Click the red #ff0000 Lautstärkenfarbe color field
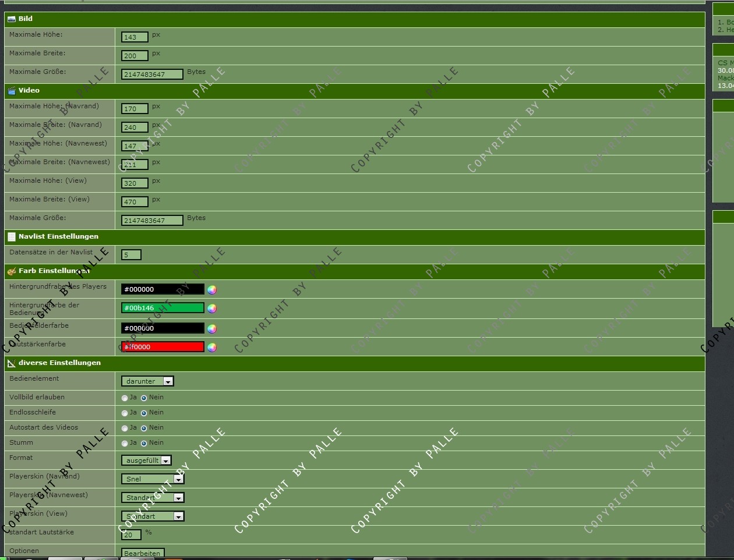The height and width of the screenshot is (560, 734). tap(163, 347)
